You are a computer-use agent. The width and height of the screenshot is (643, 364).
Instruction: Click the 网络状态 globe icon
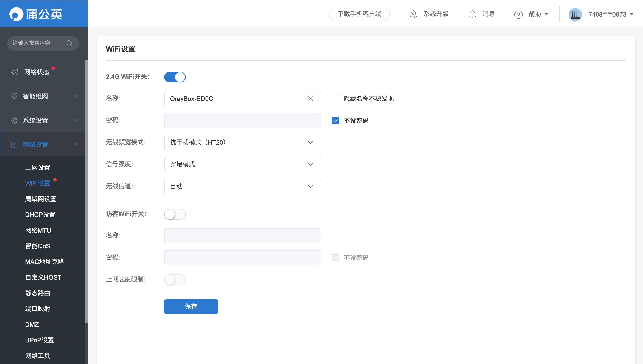[15, 72]
